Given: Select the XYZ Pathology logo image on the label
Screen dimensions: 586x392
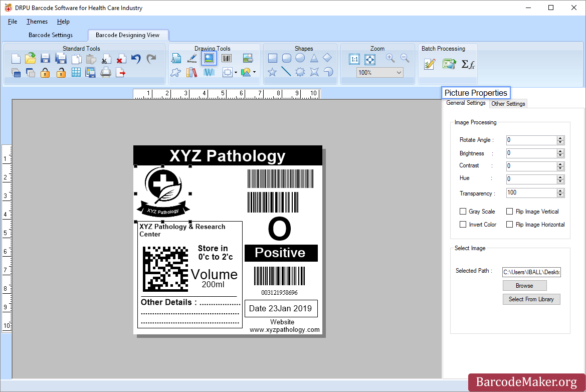Looking at the screenshot, I should point(163,192).
